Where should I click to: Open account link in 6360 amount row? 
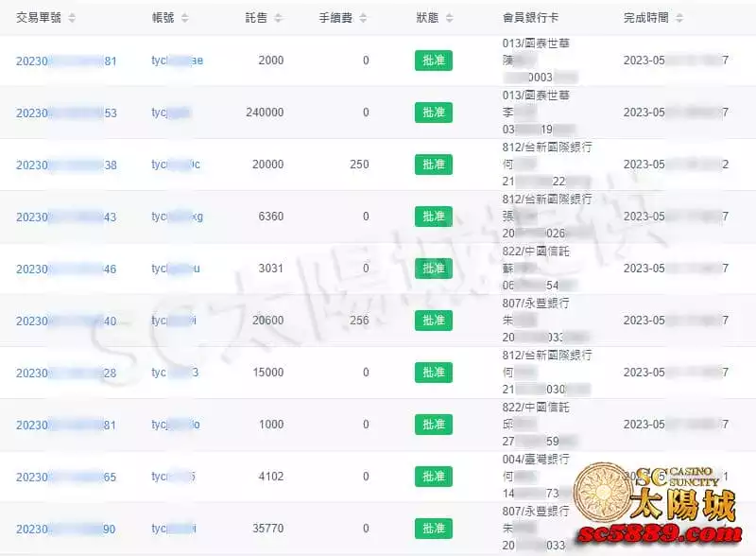click(x=177, y=217)
